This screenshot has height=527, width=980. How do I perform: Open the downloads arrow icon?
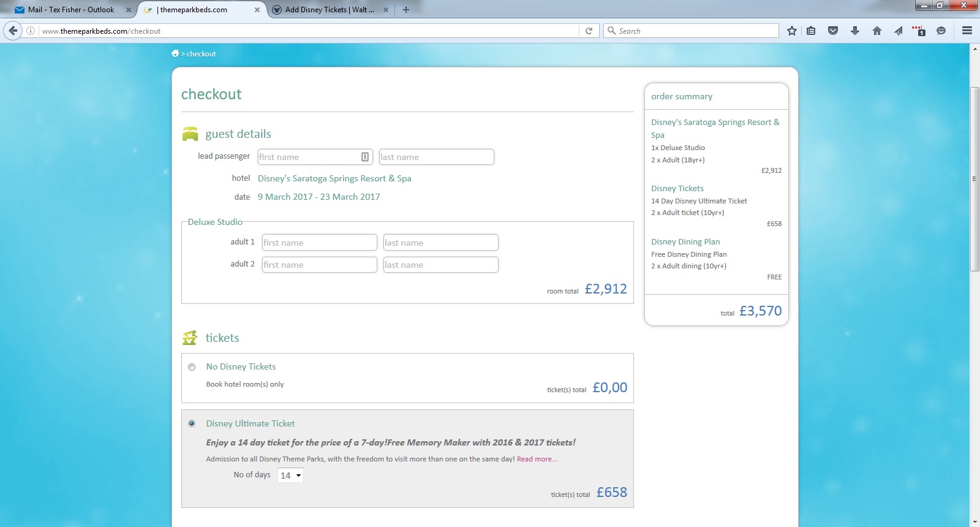tap(855, 31)
